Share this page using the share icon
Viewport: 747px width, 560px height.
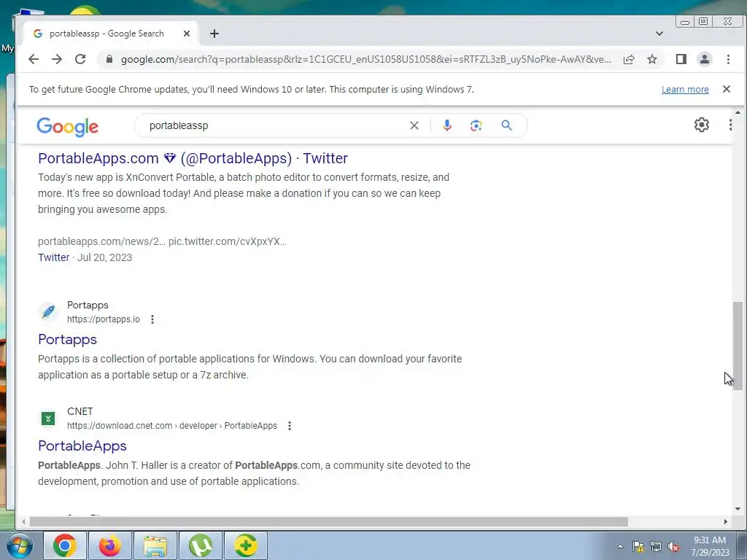coord(629,59)
